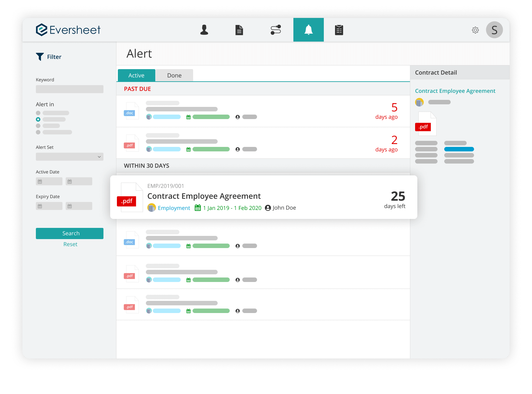Click the Filter funnel icon
The height and width of the screenshot is (394, 532).
point(40,57)
